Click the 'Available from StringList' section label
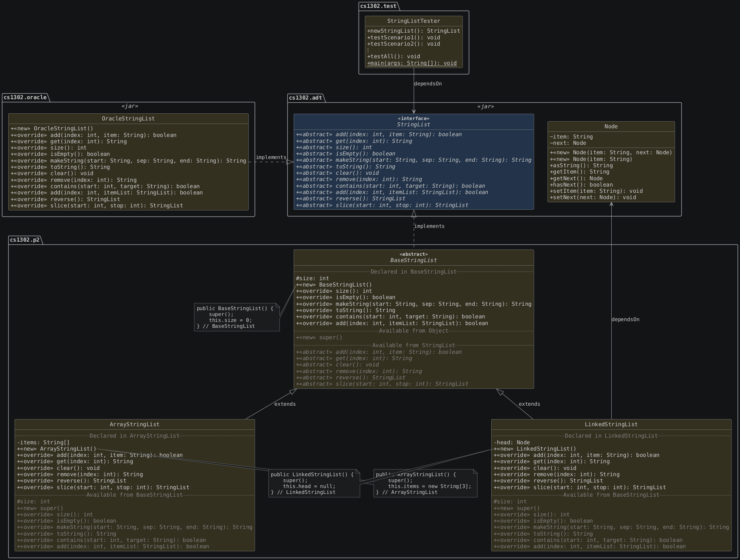 pos(414,346)
